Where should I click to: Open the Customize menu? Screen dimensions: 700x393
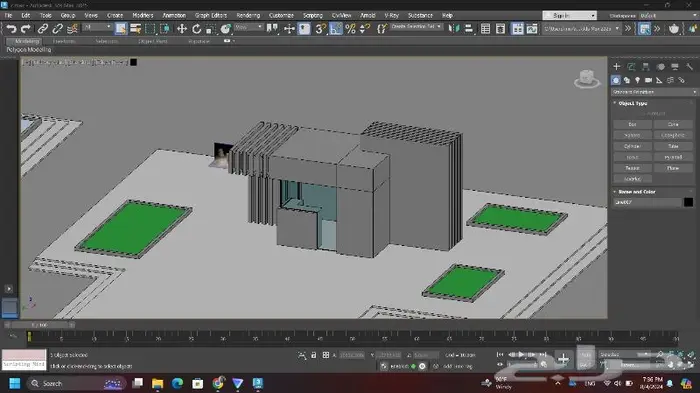[x=281, y=15]
